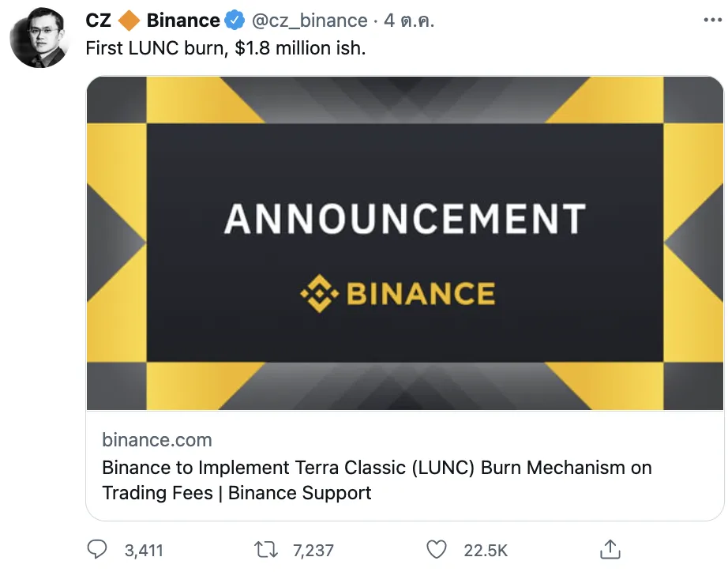
Task: Click the 3,411 replies count
Action: (x=144, y=551)
